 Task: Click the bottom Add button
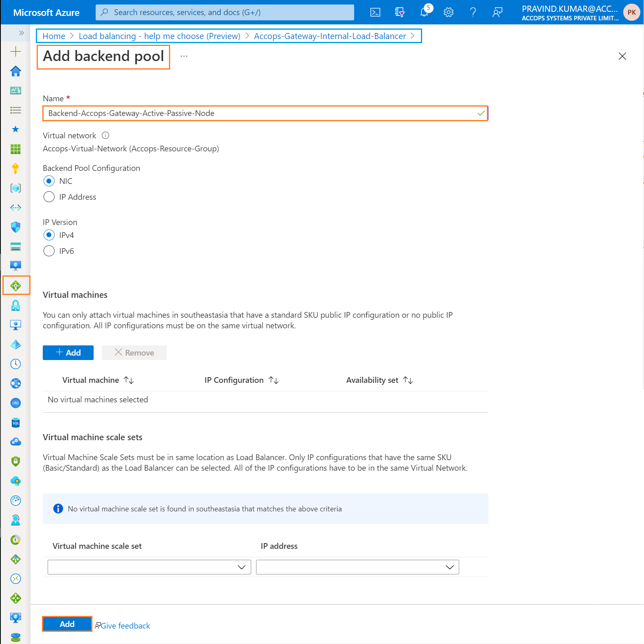click(x=67, y=624)
